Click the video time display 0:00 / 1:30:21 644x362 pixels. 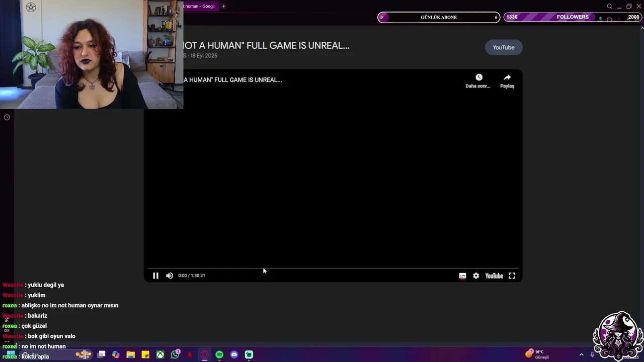tap(191, 276)
